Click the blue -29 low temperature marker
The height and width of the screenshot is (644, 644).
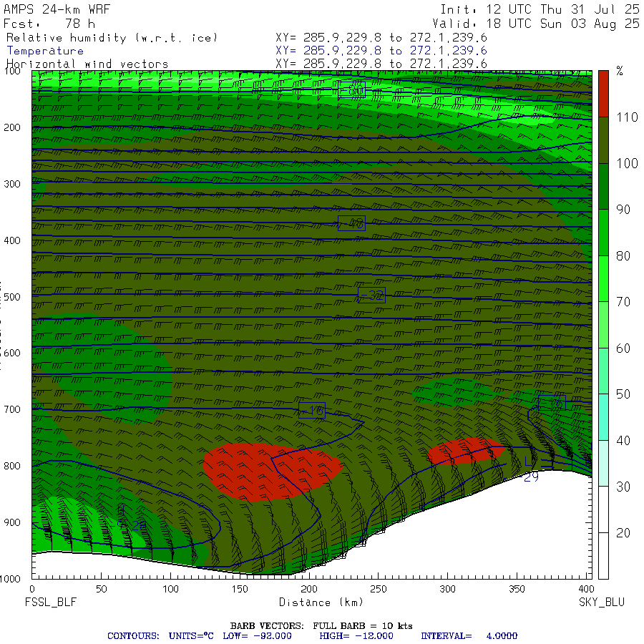(528, 477)
